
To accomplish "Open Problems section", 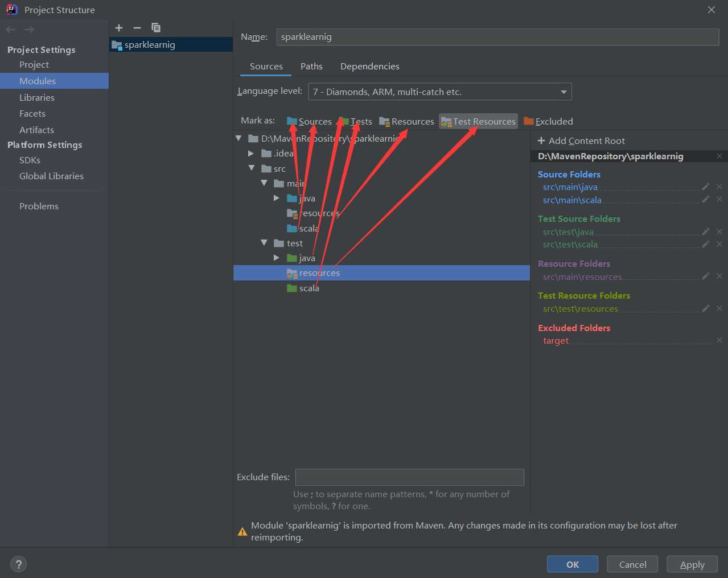I will 39,206.
